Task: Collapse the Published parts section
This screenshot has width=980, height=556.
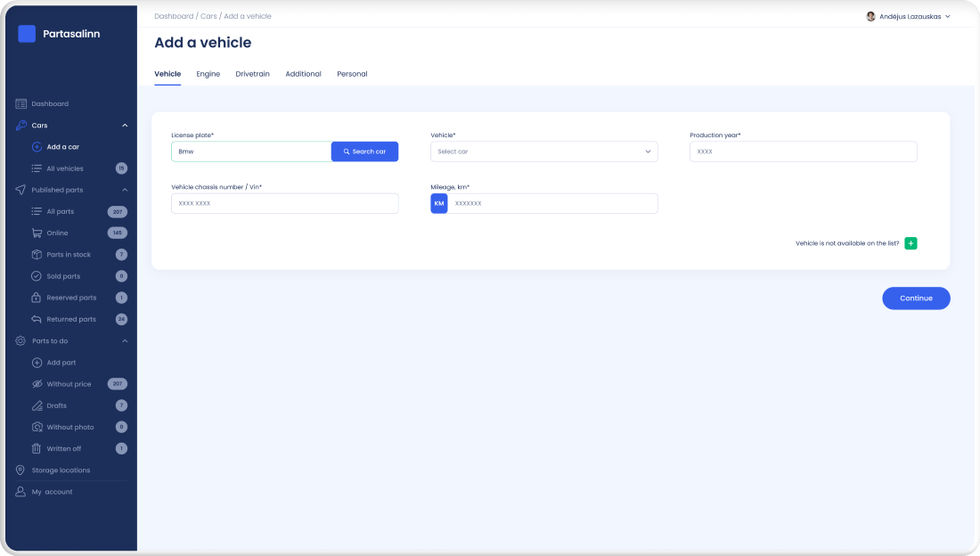Action: point(125,190)
